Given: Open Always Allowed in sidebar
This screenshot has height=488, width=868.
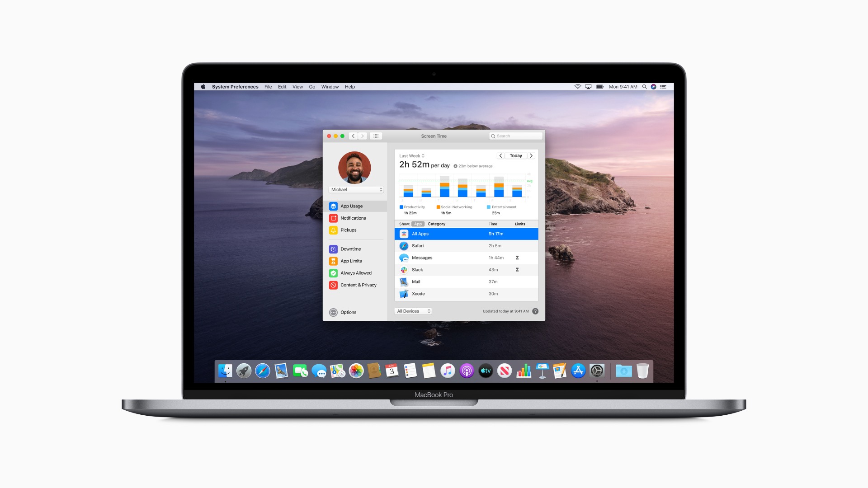Looking at the screenshot, I should point(356,273).
